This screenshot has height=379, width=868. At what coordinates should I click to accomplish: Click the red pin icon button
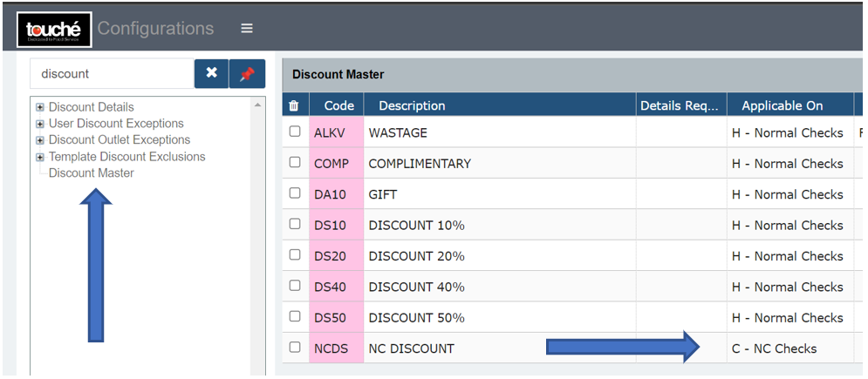click(247, 74)
